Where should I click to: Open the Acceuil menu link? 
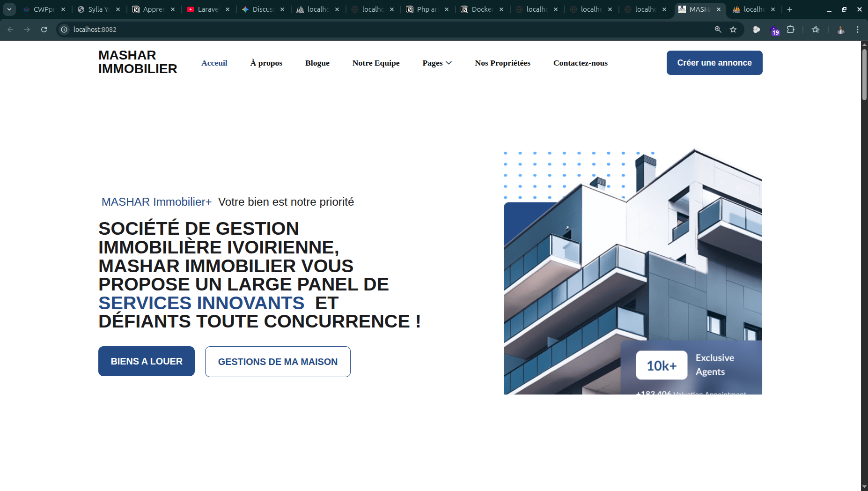pos(214,63)
